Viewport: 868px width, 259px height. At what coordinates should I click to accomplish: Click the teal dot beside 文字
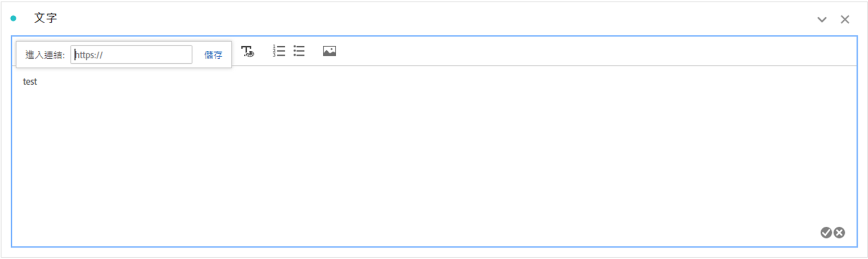[14, 19]
